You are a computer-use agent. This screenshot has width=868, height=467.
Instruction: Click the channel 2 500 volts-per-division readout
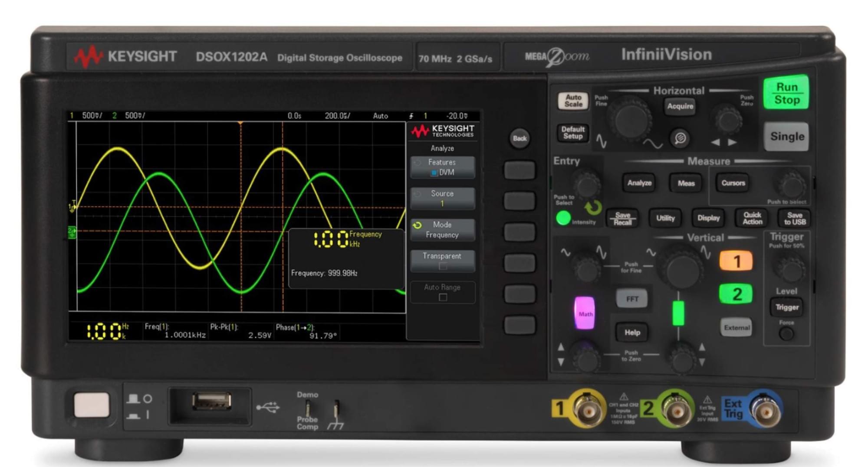pos(135,116)
